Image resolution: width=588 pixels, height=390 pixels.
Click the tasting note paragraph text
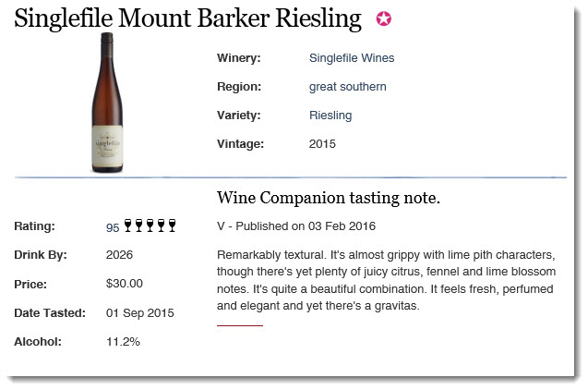tap(386, 280)
